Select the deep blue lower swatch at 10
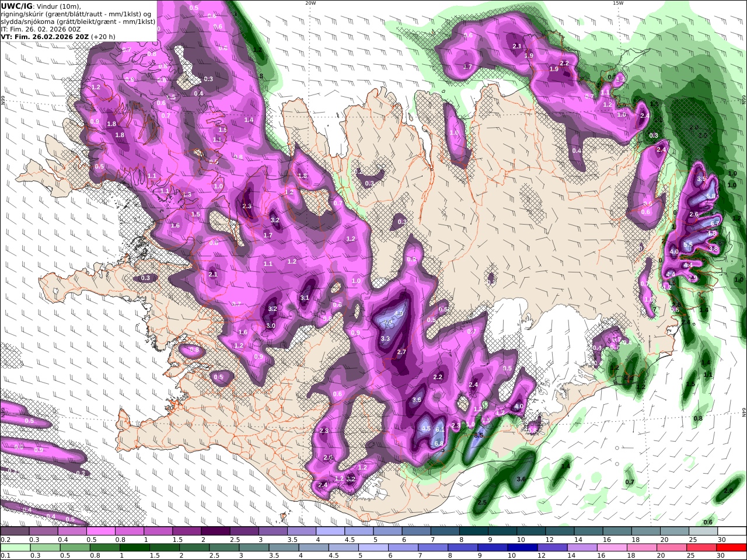747x560 pixels. pos(521,548)
